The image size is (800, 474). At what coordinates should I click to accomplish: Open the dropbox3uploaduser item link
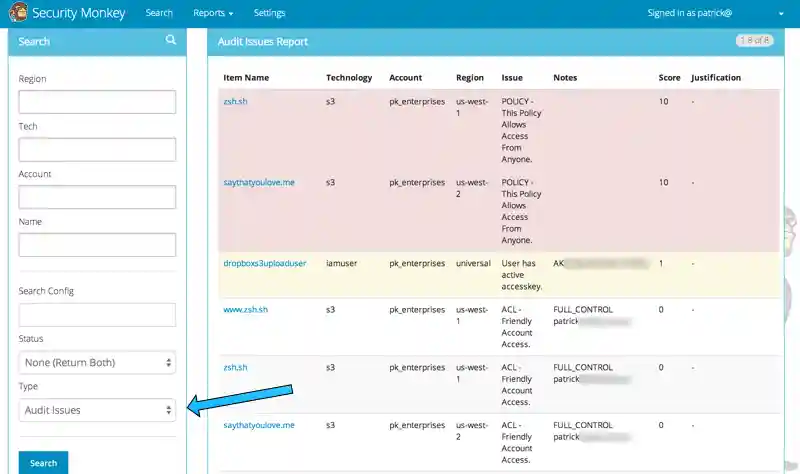(265, 263)
